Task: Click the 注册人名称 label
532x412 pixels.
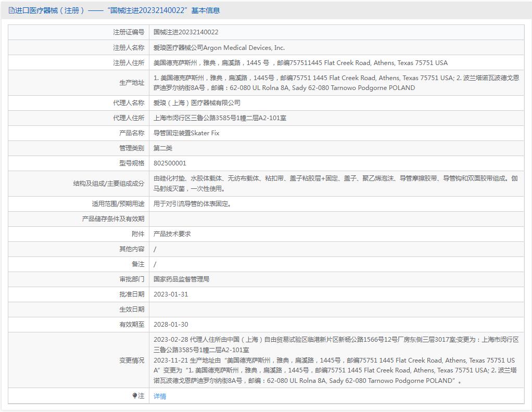Action: coord(129,47)
